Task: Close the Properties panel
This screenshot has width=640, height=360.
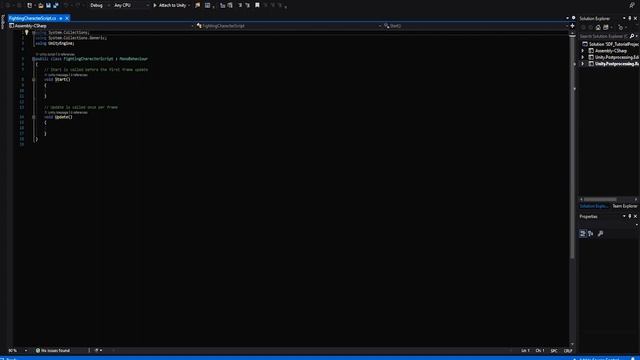Action: [635, 216]
